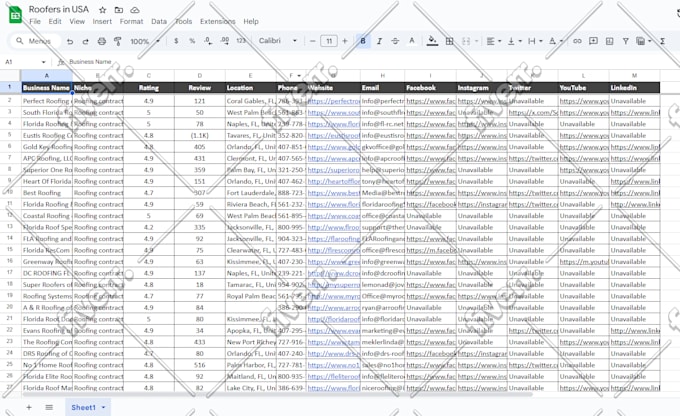680x416 pixels.
Task: Open the fill color picker
Action: click(x=432, y=41)
